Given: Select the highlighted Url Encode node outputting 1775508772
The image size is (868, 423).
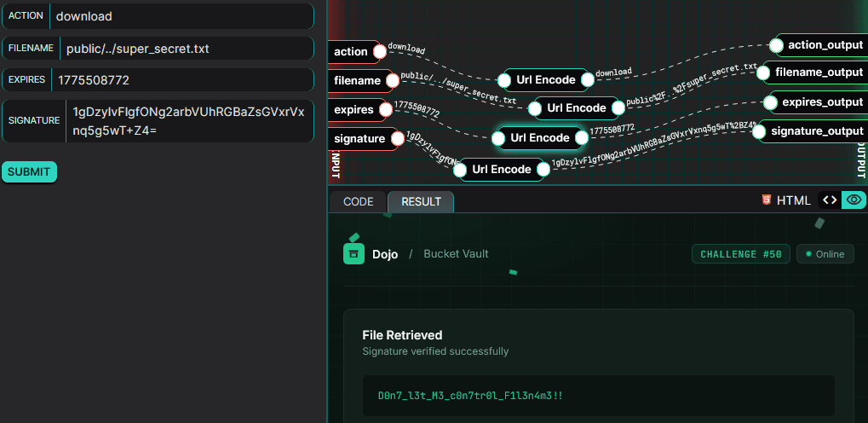Looking at the screenshot, I should point(540,137).
